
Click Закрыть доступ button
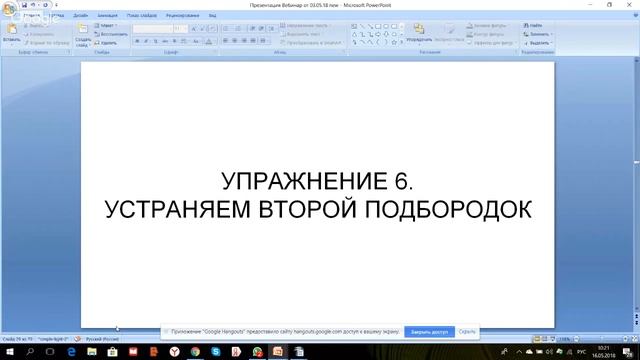[x=429, y=332]
